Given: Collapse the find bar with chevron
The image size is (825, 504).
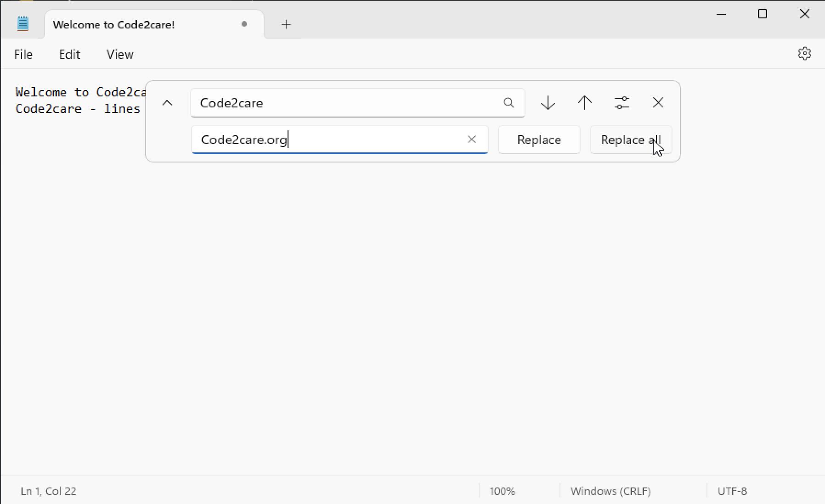Looking at the screenshot, I should (168, 102).
